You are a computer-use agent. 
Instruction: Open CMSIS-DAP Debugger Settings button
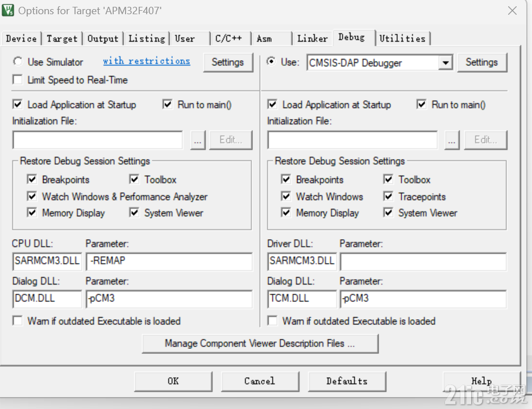coord(482,62)
